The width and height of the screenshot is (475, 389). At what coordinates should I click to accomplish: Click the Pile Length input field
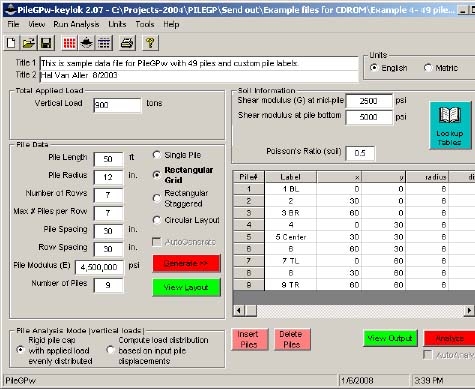pyautogui.click(x=108, y=159)
